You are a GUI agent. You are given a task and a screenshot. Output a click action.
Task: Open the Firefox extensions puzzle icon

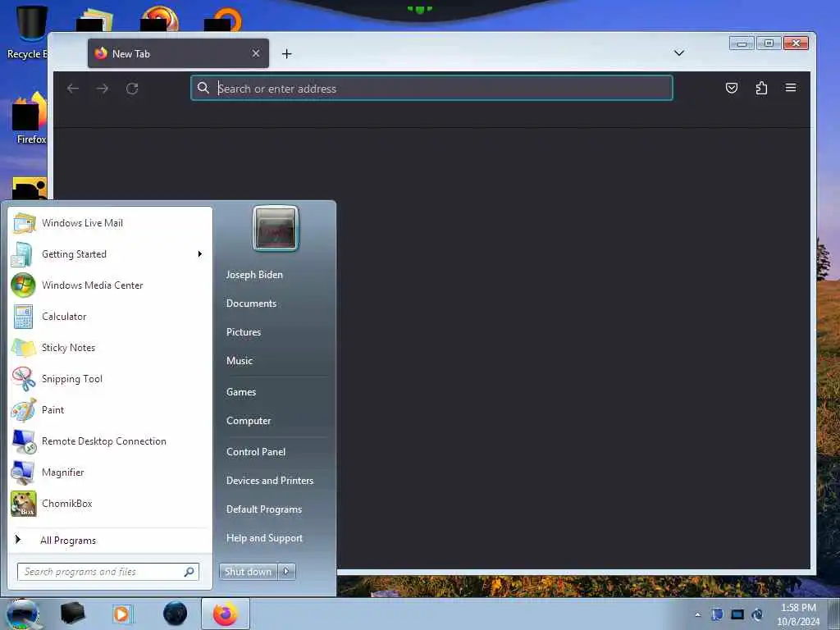(x=761, y=88)
